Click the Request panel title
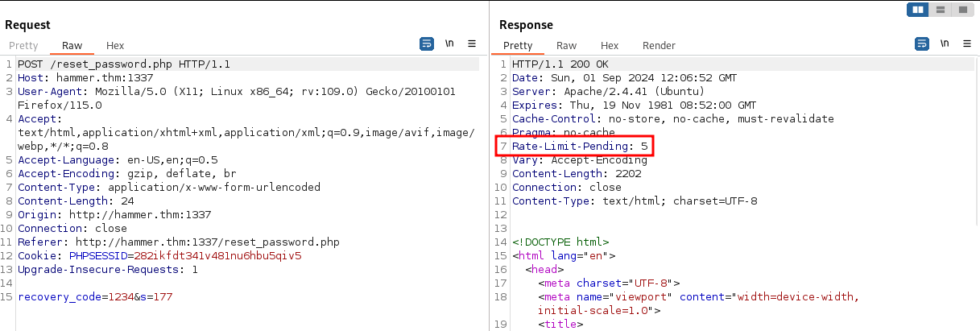The image size is (980, 331). [x=27, y=25]
